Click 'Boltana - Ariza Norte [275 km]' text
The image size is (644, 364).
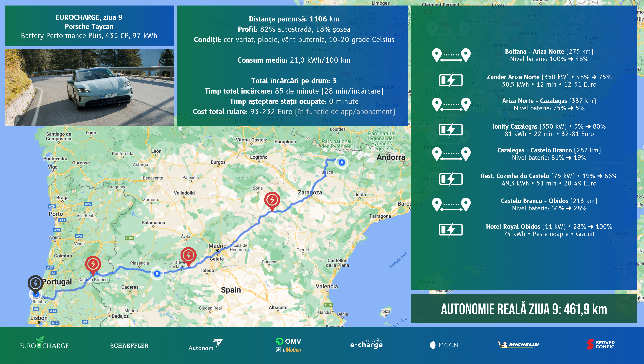click(x=549, y=51)
